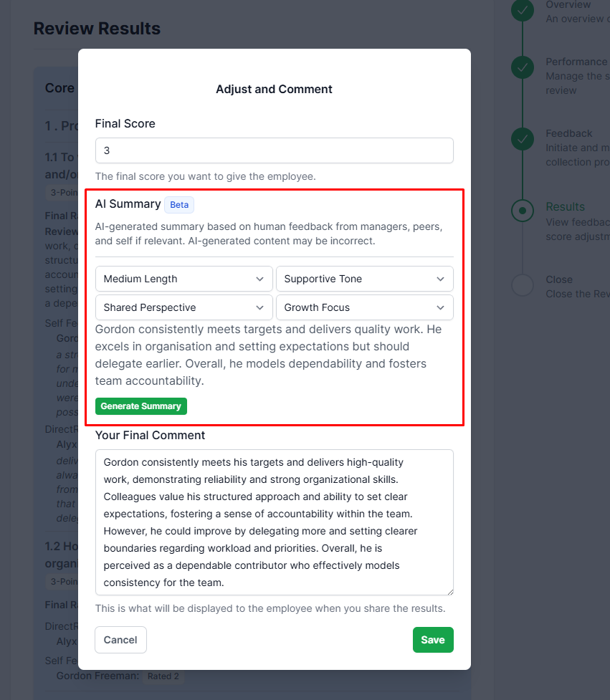Click the Results step circle indicator
The width and height of the screenshot is (610, 700).
click(x=522, y=211)
